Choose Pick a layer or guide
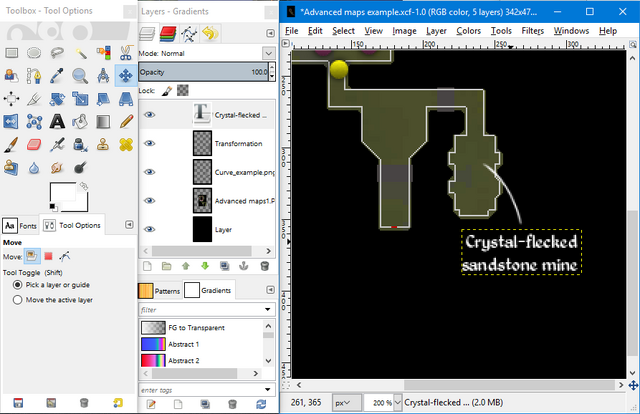 coord(18,285)
